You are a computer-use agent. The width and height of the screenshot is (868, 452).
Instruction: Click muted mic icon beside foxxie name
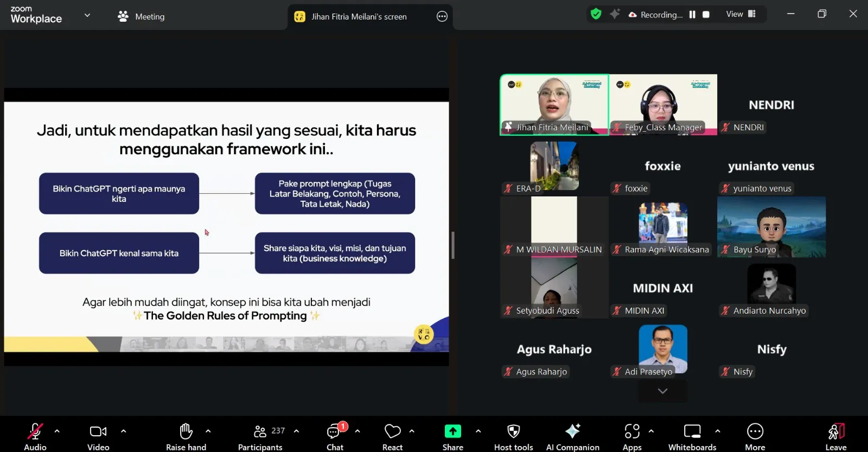point(617,188)
